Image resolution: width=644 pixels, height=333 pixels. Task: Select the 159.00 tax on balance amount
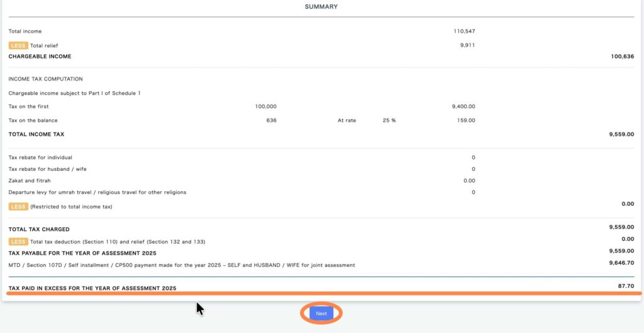pos(466,121)
